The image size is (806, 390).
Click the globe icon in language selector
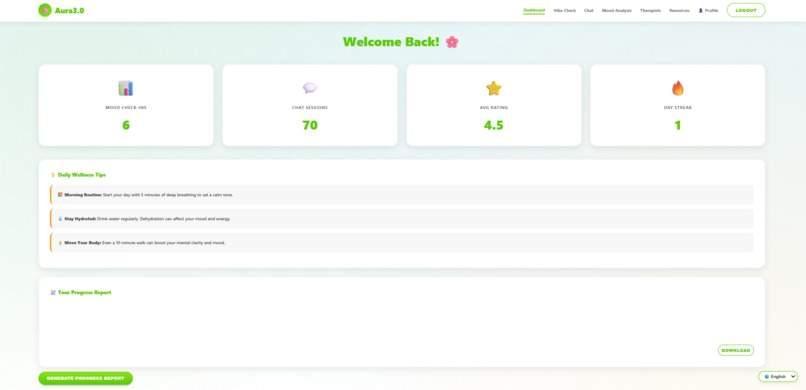pos(766,377)
